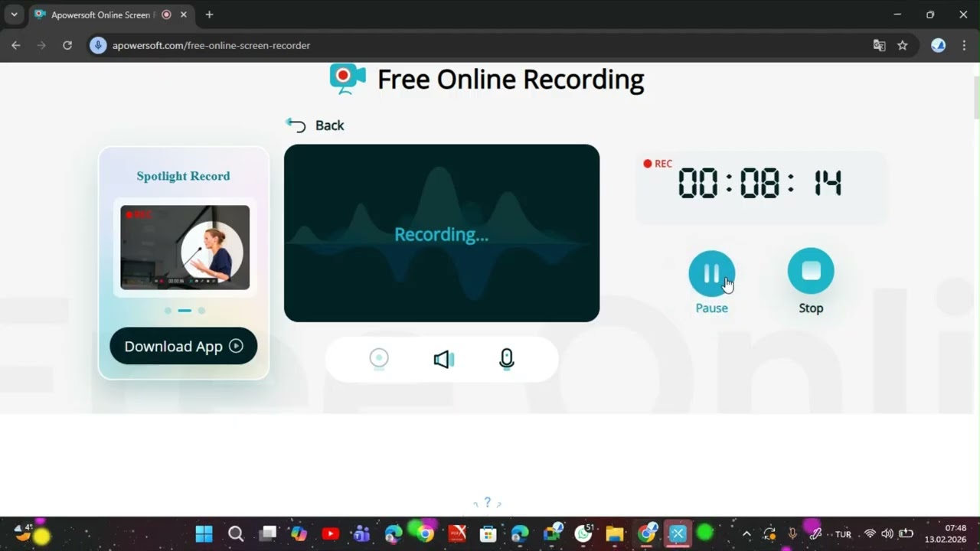Image resolution: width=980 pixels, height=551 pixels.
Task: Click the Recording waveform preview panel
Action: (442, 233)
